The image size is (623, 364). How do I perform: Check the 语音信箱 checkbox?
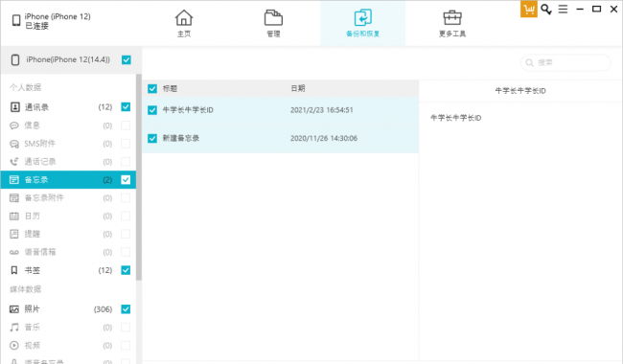(x=126, y=252)
